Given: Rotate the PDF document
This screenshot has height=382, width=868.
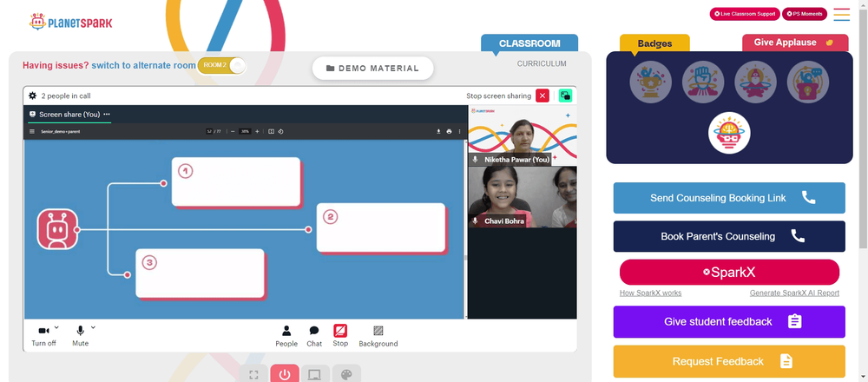Looking at the screenshot, I should (x=280, y=131).
